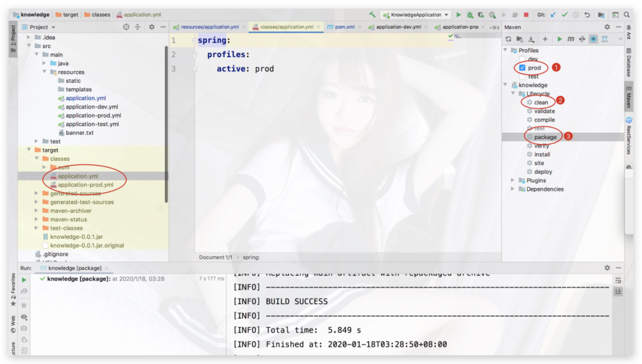Click the Debug bug icon in toolbar
The height and width of the screenshot is (364, 642).
(470, 15)
